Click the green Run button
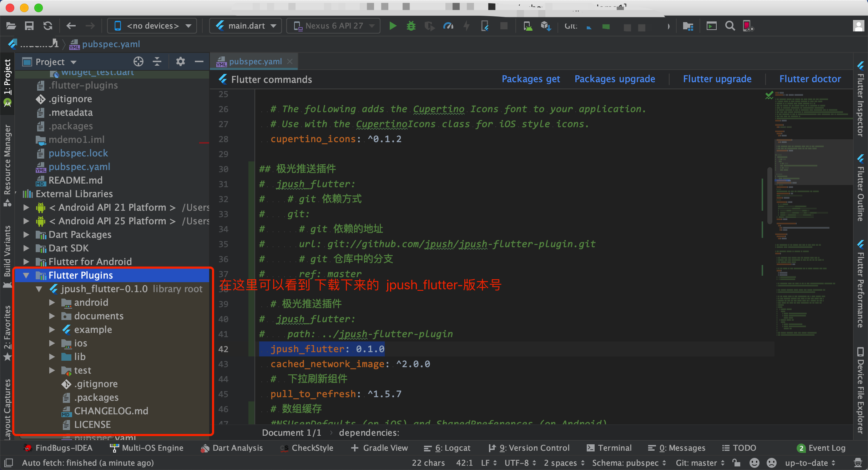The height and width of the screenshot is (470, 868). pyautogui.click(x=393, y=26)
